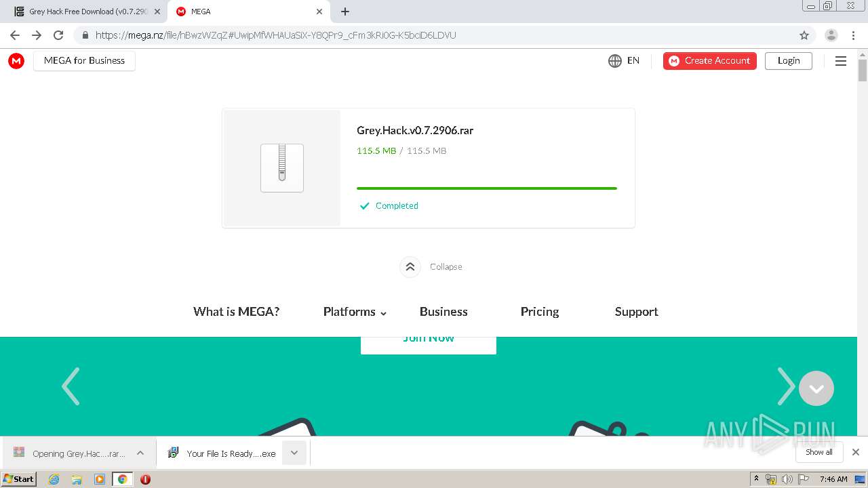Image resolution: width=868 pixels, height=488 pixels.
Task: Expand options for Your File Is Ready exe
Action: coord(294,453)
